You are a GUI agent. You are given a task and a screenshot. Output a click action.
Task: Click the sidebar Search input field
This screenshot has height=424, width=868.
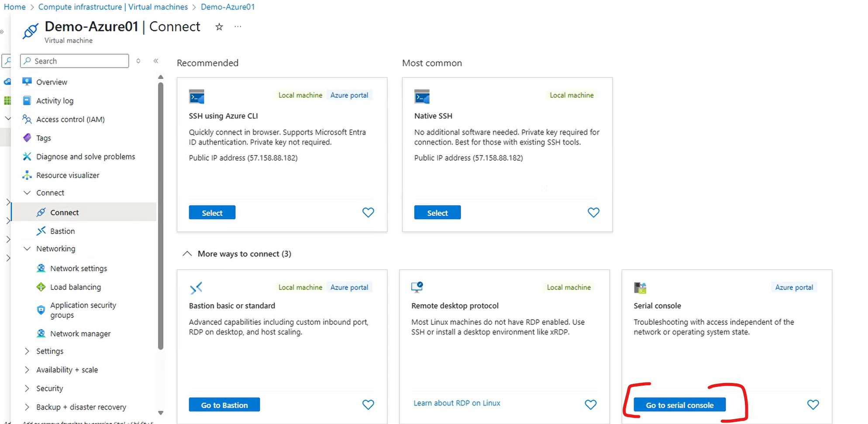pos(75,61)
